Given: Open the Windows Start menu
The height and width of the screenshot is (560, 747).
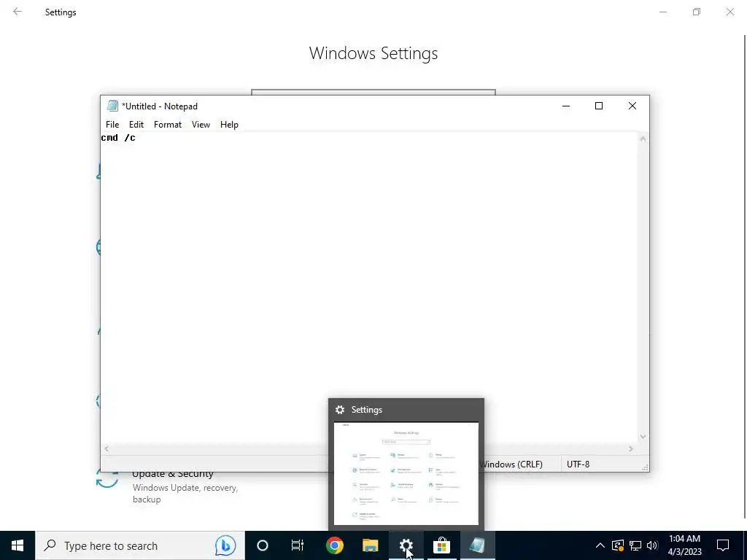Looking at the screenshot, I should [x=18, y=545].
